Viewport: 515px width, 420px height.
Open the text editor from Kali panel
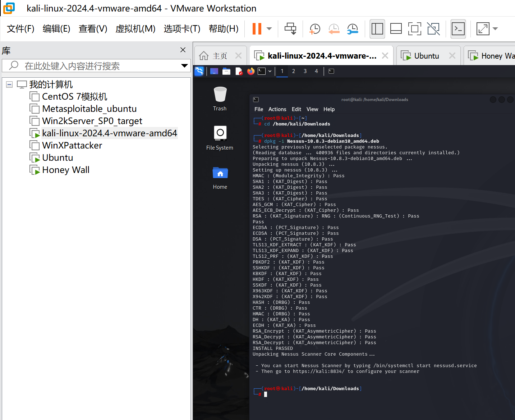tap(239, 71)
